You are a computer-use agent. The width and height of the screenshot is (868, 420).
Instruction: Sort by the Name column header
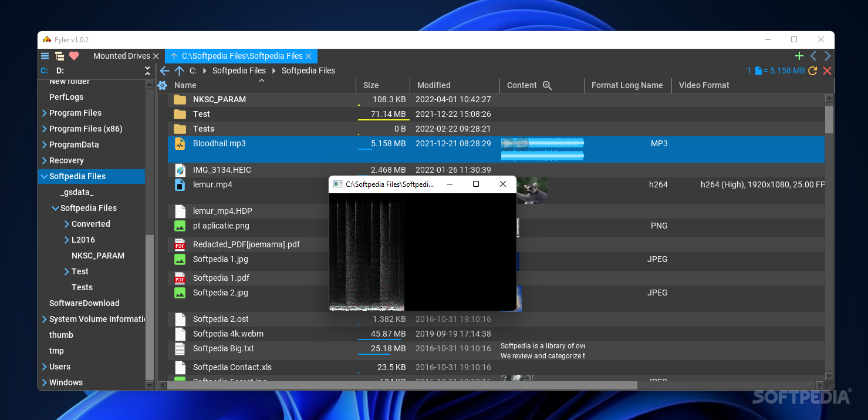tap(185, 85)
